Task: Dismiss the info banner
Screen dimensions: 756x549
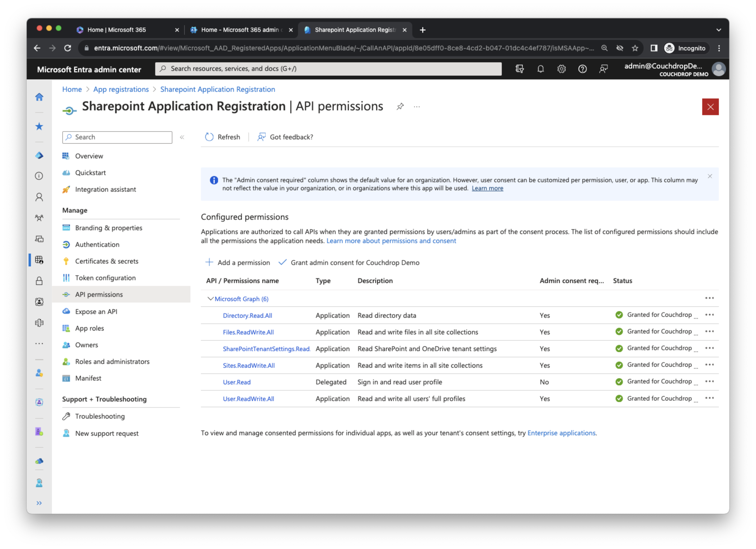Action: tap(710, 176)
